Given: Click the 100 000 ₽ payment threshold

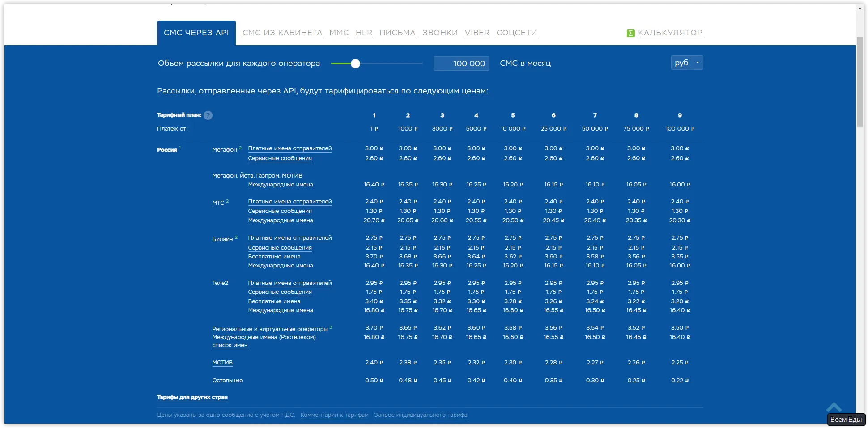Looking at the screenshot, I should pyautogui.click(x=680, y=129).
